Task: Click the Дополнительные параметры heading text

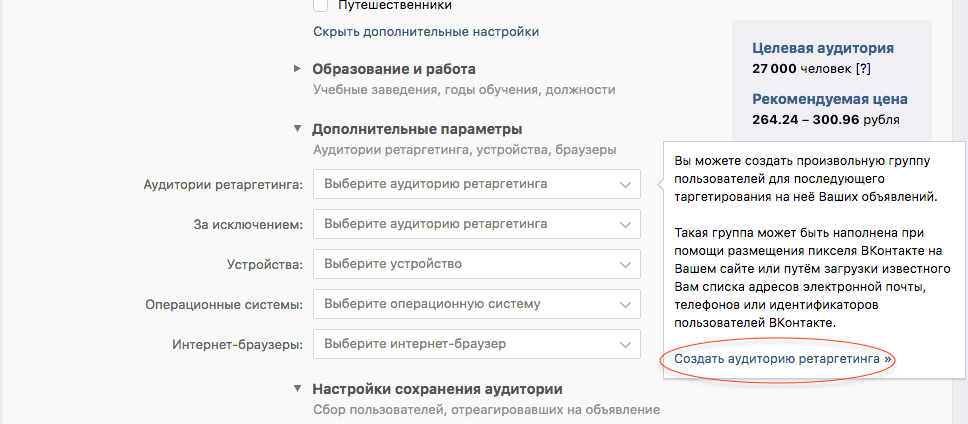Action: (x=417, y=129)
